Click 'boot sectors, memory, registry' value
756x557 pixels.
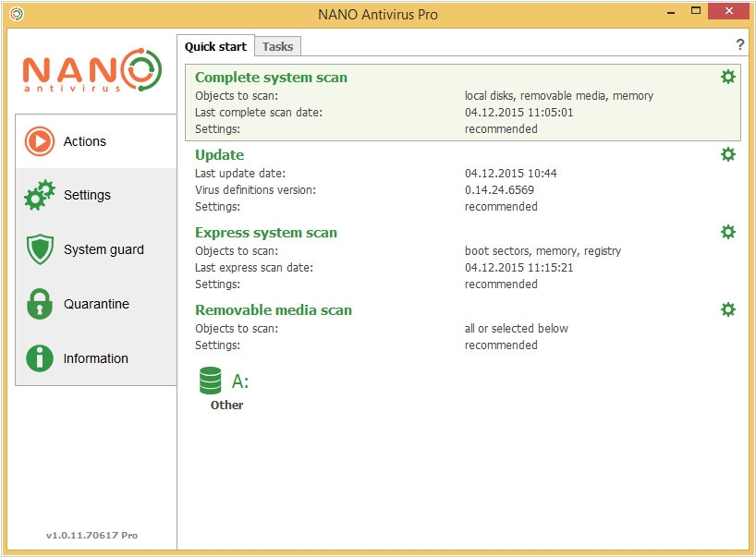tap(543, 251)
